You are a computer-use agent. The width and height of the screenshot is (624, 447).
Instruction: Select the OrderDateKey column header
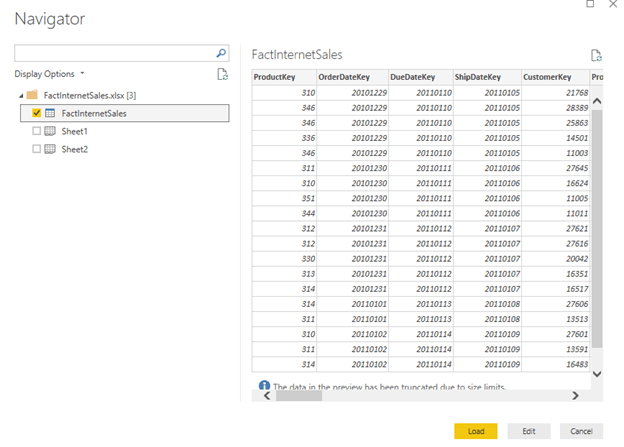pyautogui.click(x=350, y=77)
